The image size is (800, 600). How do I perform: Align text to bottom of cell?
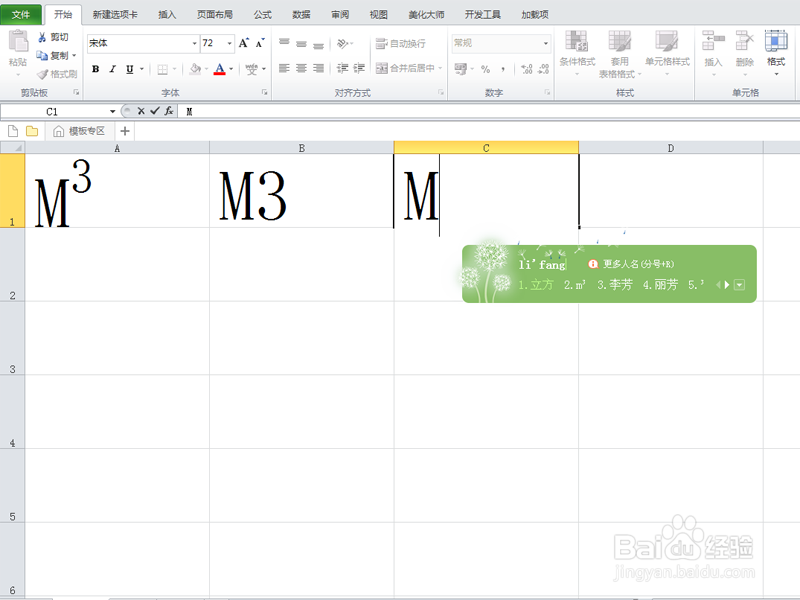pyautogui.click(x=318, y=44)
